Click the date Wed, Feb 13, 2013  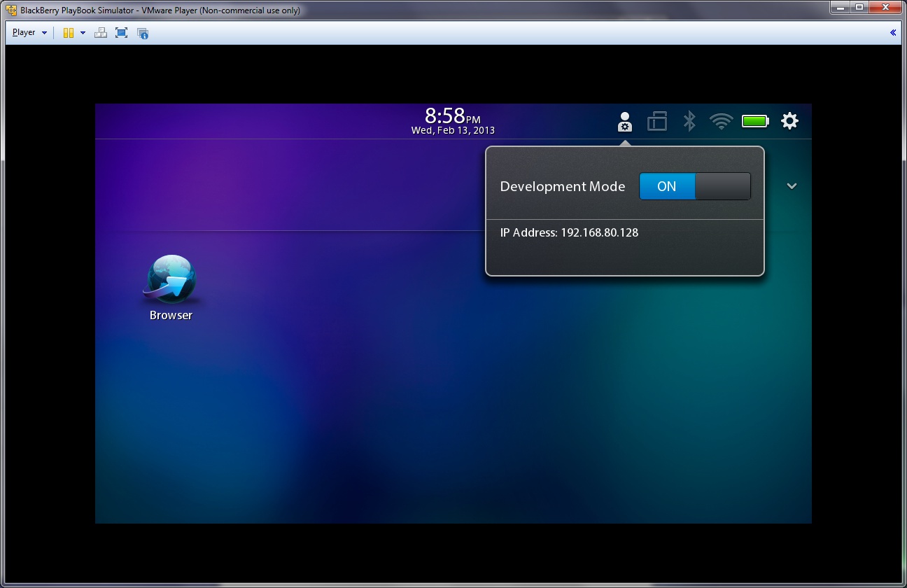click(x=453, y=131)
